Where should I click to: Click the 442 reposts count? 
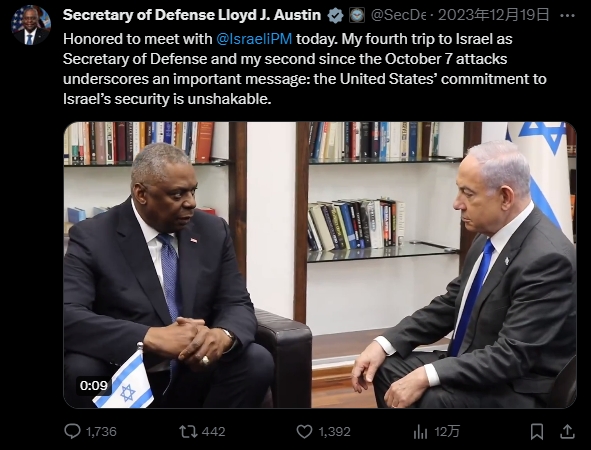213,432
